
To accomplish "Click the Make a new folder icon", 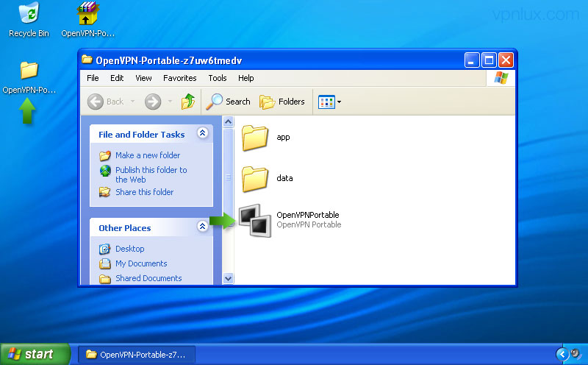I will [105, 155].
